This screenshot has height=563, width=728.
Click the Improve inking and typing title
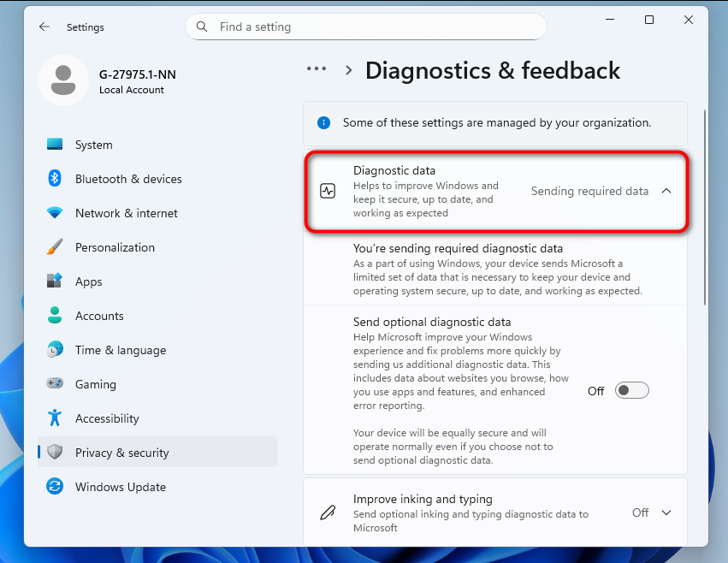pos(423,499)
